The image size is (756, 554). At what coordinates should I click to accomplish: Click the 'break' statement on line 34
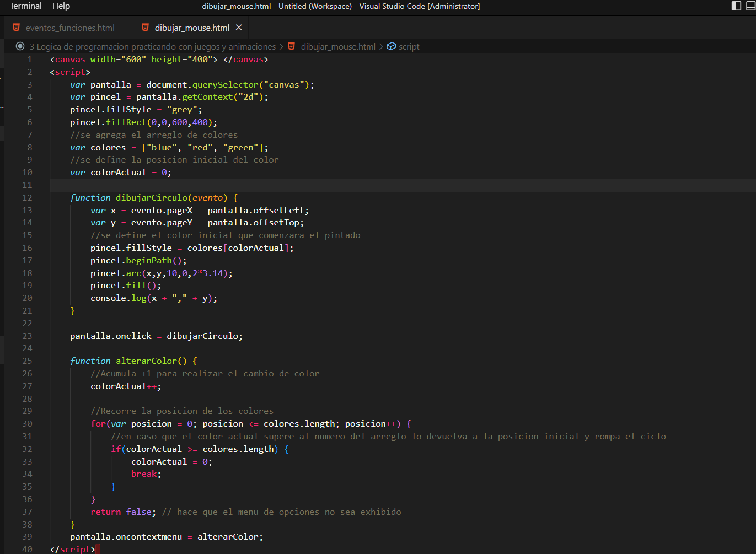coord(144,474)
